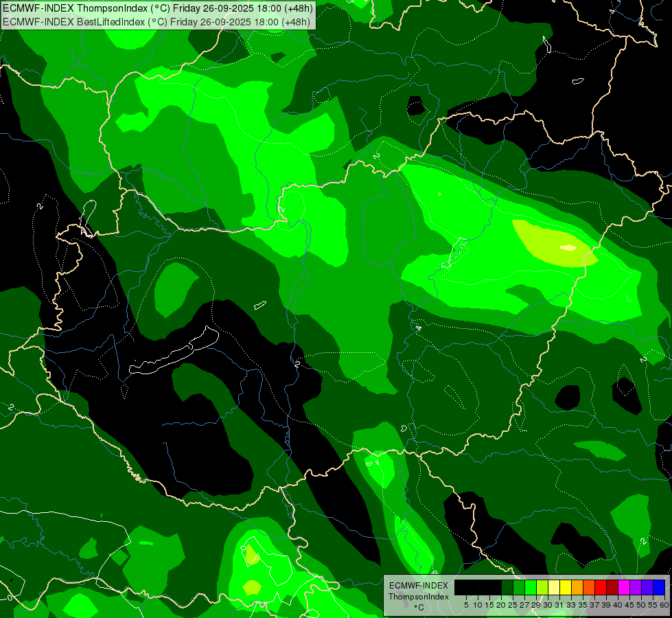The width and height of the screenshot is (672, 618).
Task: Click the legend tick value 29
Action: [x=536, y=605]
